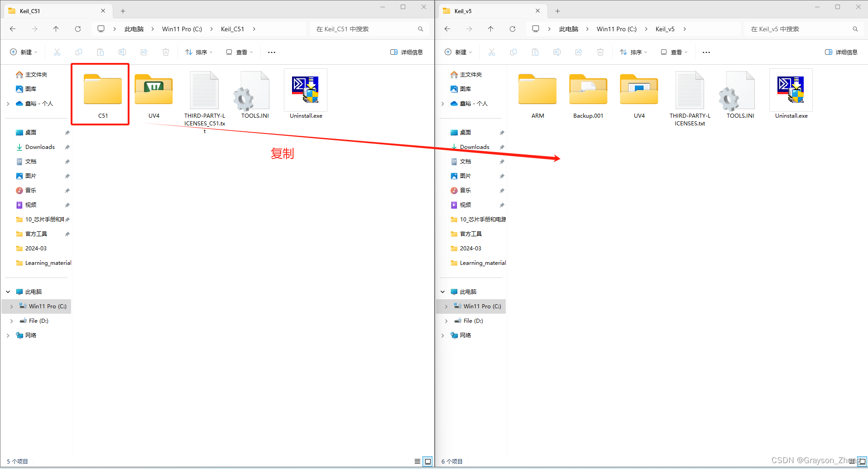
Task: Open View dropdown in Keil_C51 window
Action: (240, 52)
